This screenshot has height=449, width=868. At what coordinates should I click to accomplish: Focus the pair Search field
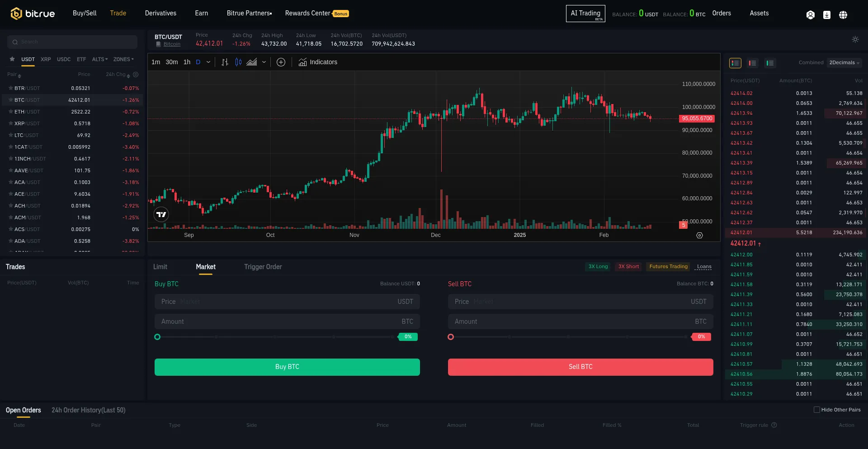72,42
